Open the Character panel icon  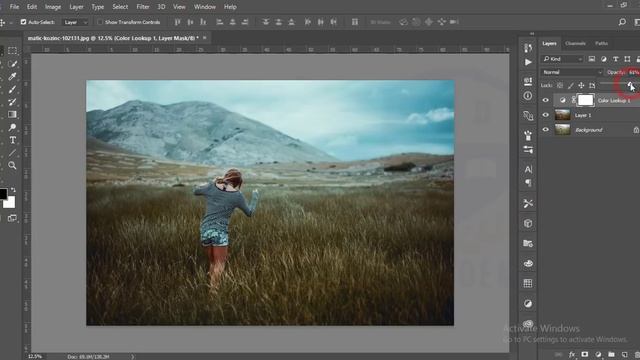pos(528,169)
